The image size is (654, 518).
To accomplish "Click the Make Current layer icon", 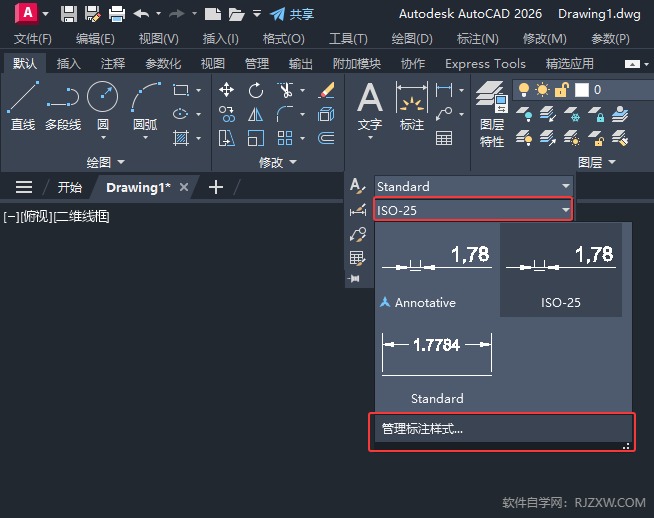I will point(620,114).
